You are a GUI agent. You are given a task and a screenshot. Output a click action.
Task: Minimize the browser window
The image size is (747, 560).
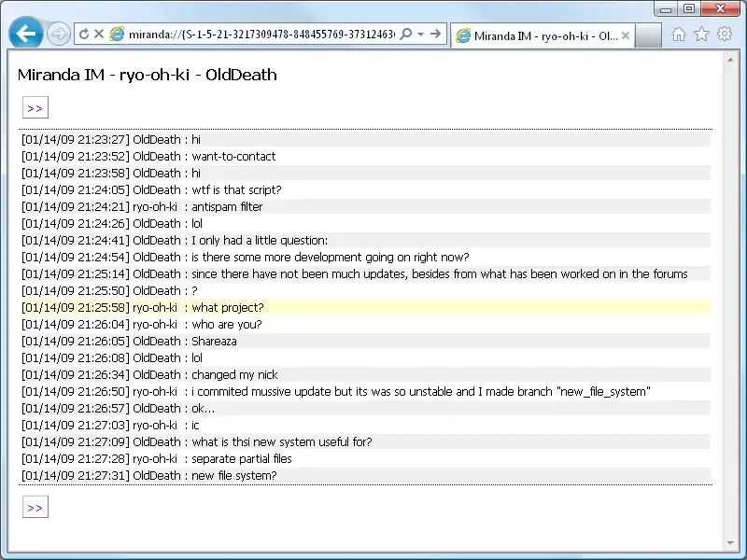(666, 9)
